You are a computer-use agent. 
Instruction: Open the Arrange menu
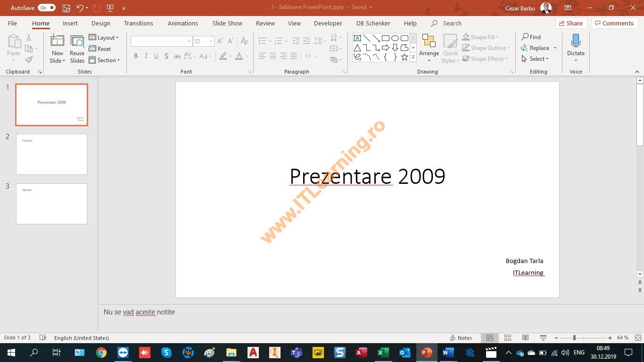(429, 49)
